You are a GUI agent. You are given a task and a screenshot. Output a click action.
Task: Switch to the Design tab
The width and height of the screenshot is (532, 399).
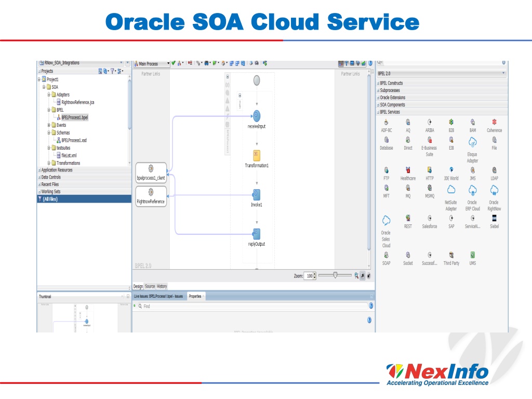[x=138, y=286]
